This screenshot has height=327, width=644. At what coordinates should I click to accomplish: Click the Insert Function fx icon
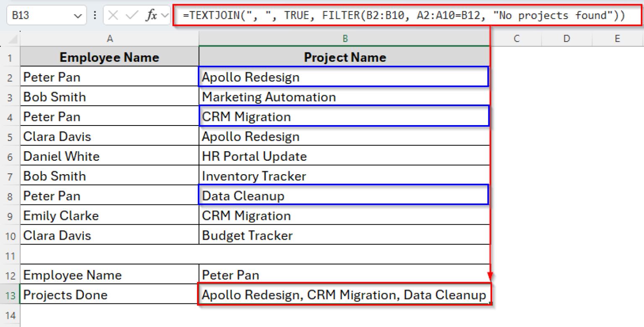pyautogui.click(x=151, y=16)
